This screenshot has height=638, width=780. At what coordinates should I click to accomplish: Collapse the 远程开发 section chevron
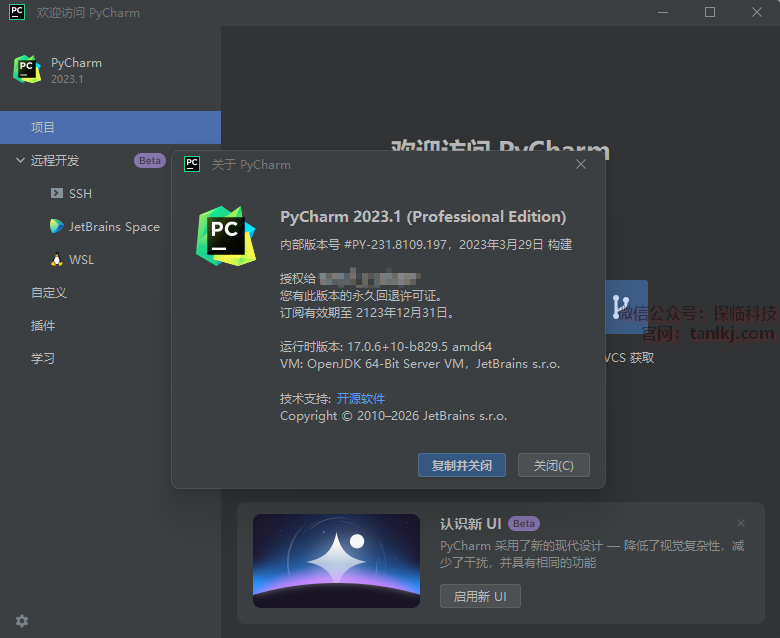click(x=20, y=160)
